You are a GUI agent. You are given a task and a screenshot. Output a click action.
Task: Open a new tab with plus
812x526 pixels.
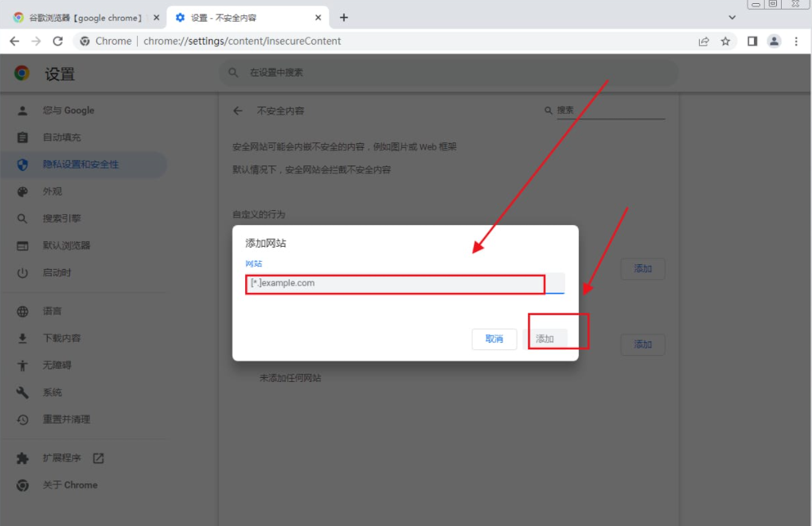point(344,18)
